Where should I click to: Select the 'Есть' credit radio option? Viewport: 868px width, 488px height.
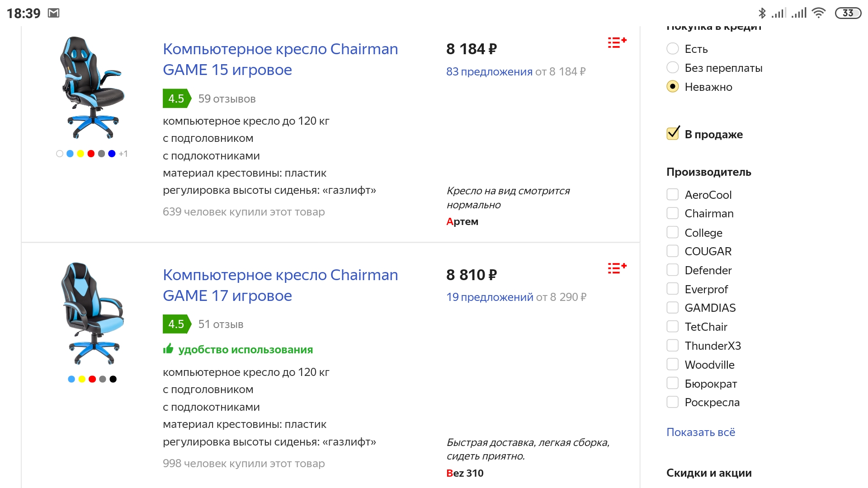(673, 49)
